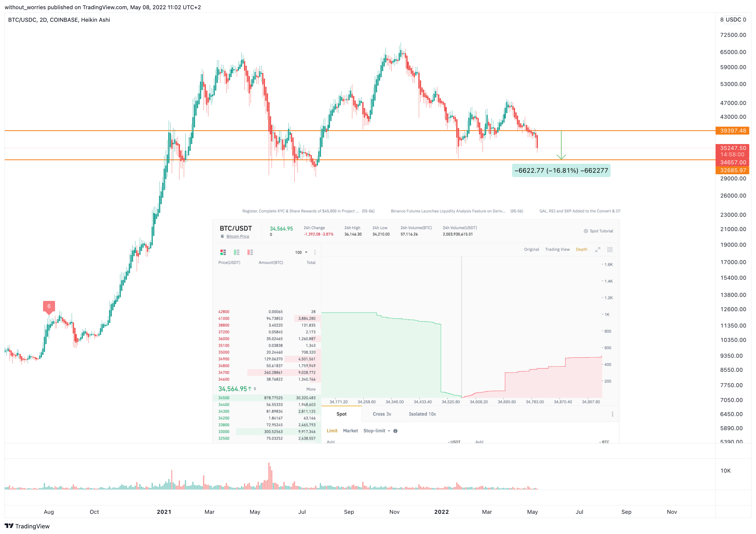Image resolution: width=756 pixels, height=534 pixels.
Task: Click the orange 39397.48 price line label
Action: pyautogui.click(x=733, y=130)
